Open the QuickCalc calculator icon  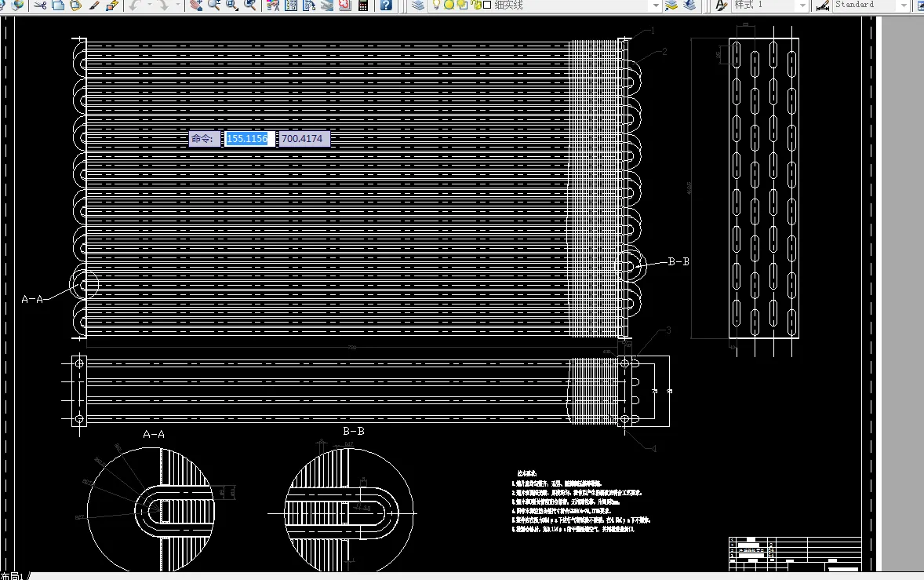(363, 5)
